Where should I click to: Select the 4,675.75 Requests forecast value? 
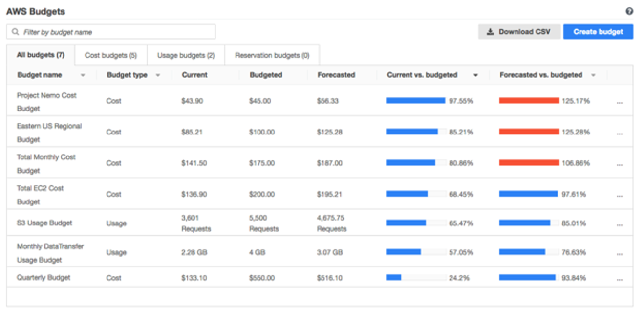coord(332,223)
